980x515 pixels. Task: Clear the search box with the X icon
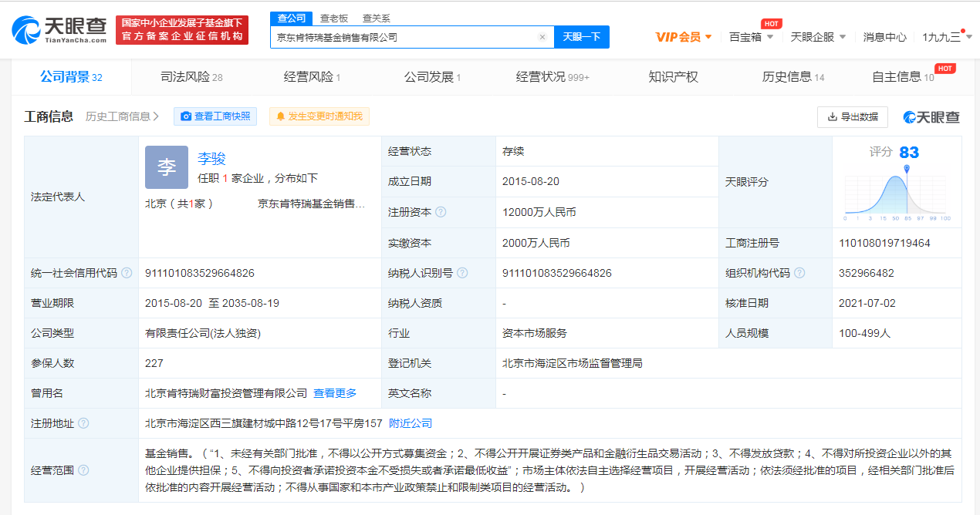542,36
